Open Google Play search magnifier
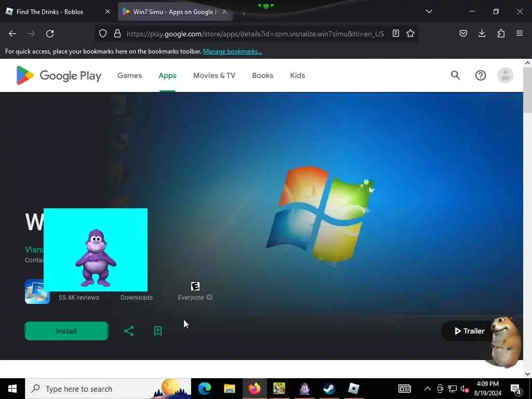Screen dimensions: 532x399 pos(455,75)
